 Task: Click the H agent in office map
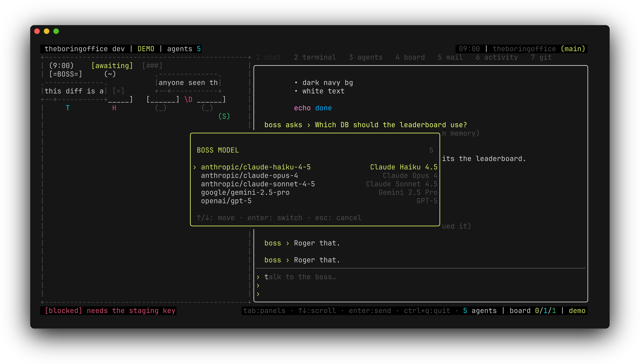114,108
